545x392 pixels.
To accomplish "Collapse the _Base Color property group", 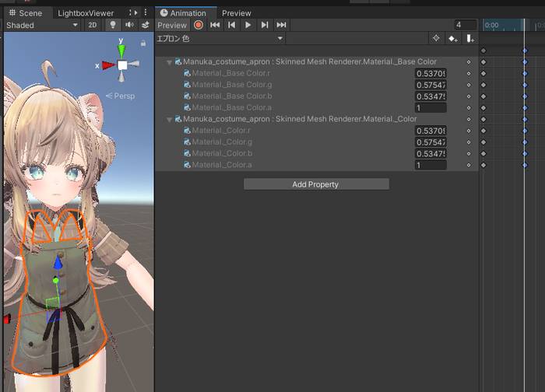I will [x=169, y=62].
